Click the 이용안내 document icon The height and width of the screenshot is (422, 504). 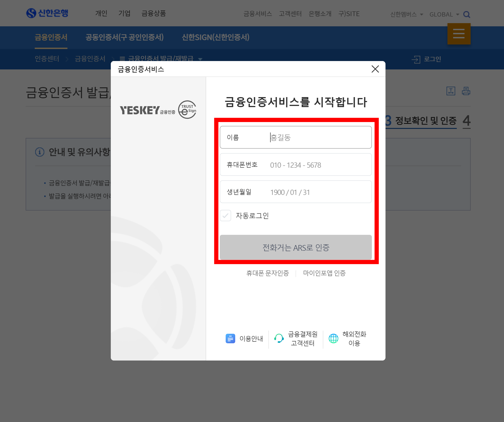click(230, 339)
